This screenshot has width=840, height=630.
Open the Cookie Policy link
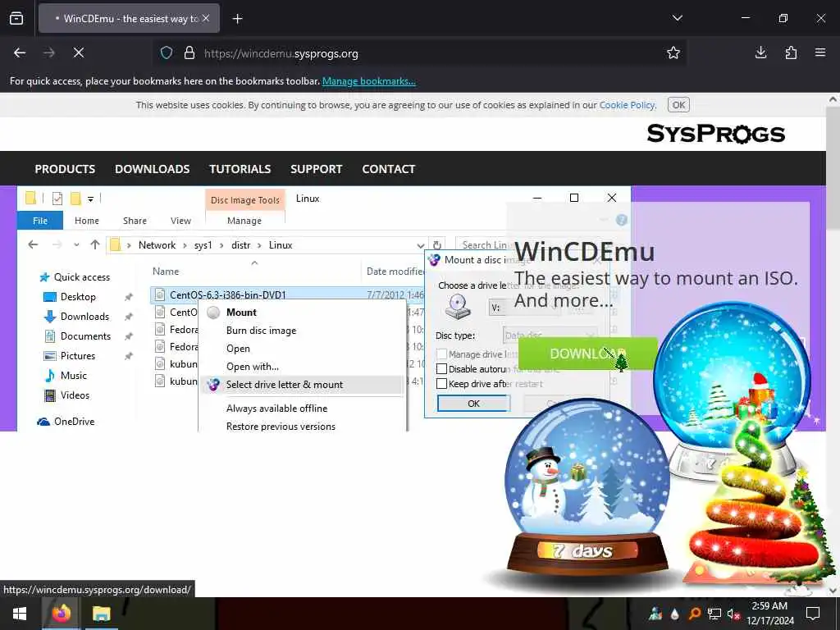627,105
